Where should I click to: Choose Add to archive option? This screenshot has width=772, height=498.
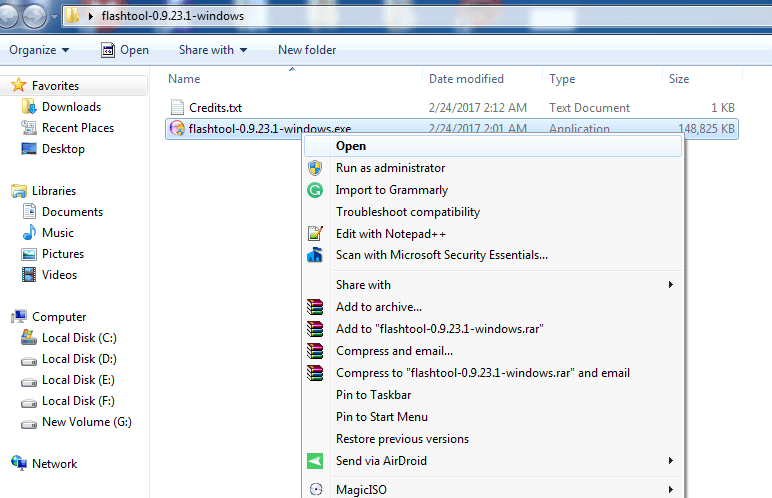coord(493,307)
